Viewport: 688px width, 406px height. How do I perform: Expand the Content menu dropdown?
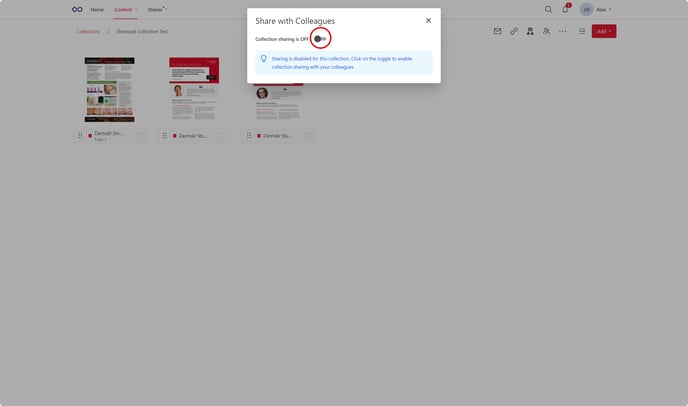point(125,10)
